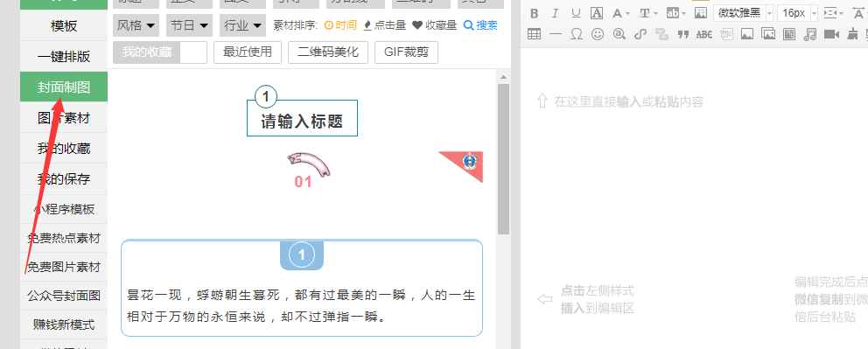
Task: Expand the text background color dropdown arrow
Action: [684, 13]
